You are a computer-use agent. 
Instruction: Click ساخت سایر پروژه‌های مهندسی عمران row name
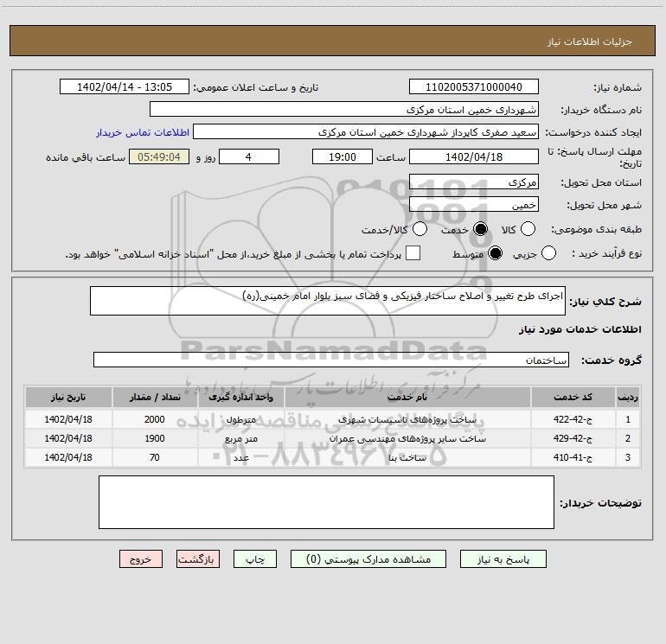(407, 438)
